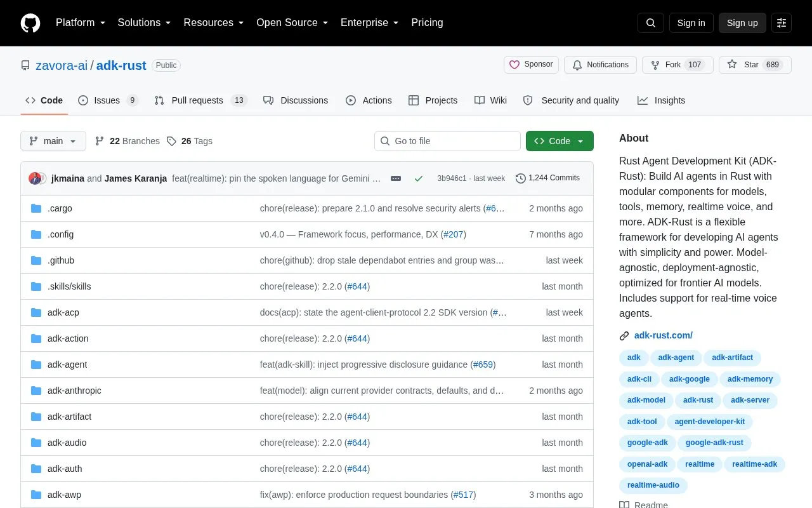This screenshot has width=812, height=508.
Task: Click the link icon beside adk-rust.com
Action: [x=624, y=336]
